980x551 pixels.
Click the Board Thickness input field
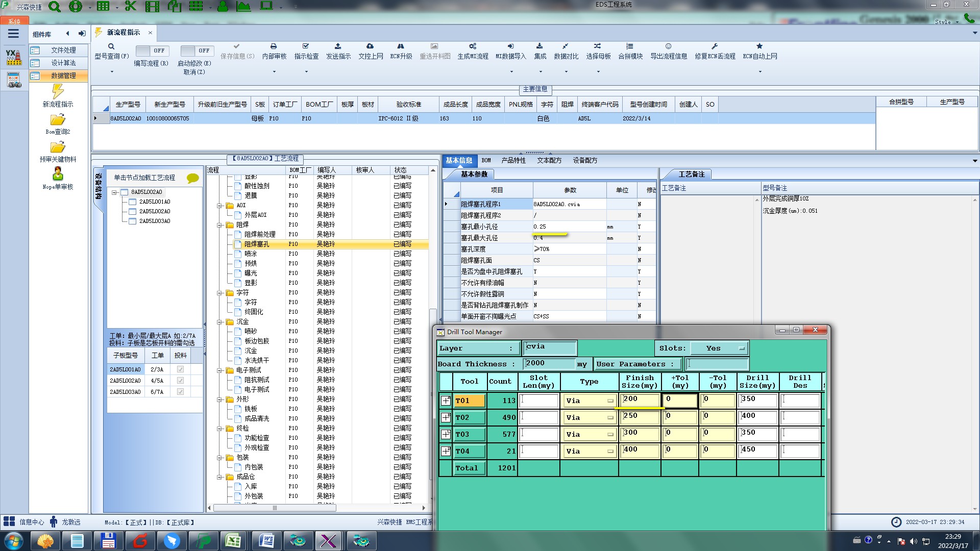point(549,363)
